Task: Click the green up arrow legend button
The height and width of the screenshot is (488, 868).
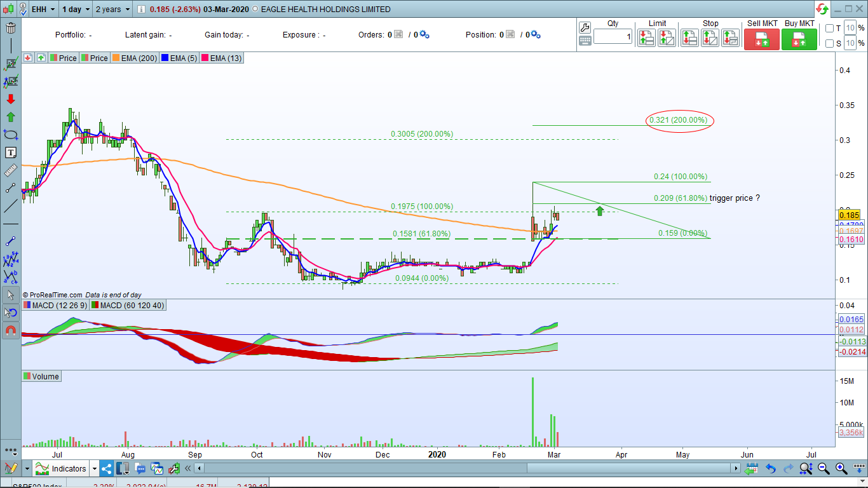Action: tap(41, 58)
